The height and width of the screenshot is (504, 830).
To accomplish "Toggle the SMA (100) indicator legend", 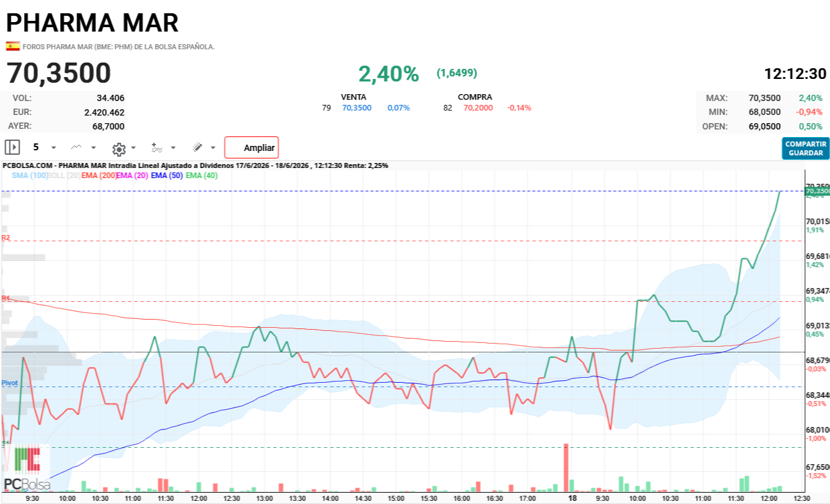I will (29, 176).
